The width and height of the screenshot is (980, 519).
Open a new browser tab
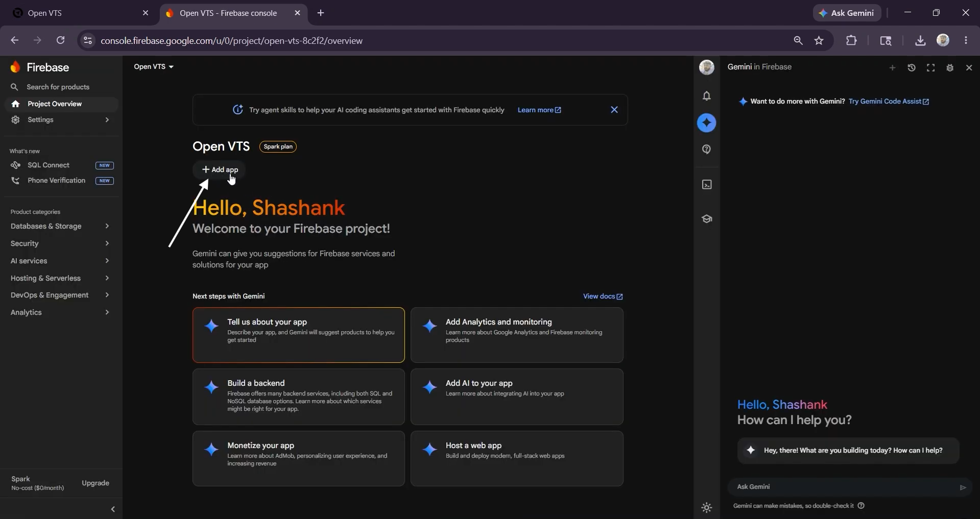321,13
